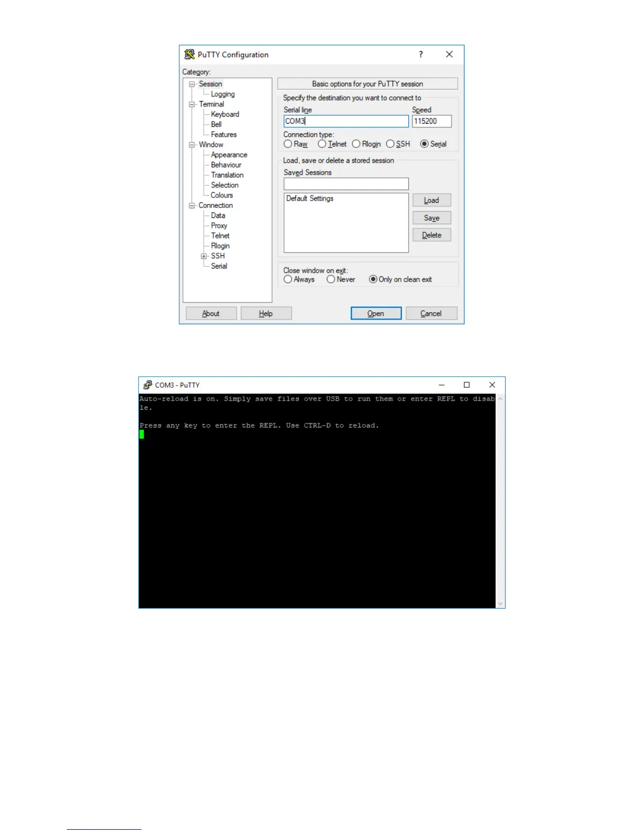Collapse the Session tree node
Image resolution: width=644 pixels, height=834 pixels.
192,84
